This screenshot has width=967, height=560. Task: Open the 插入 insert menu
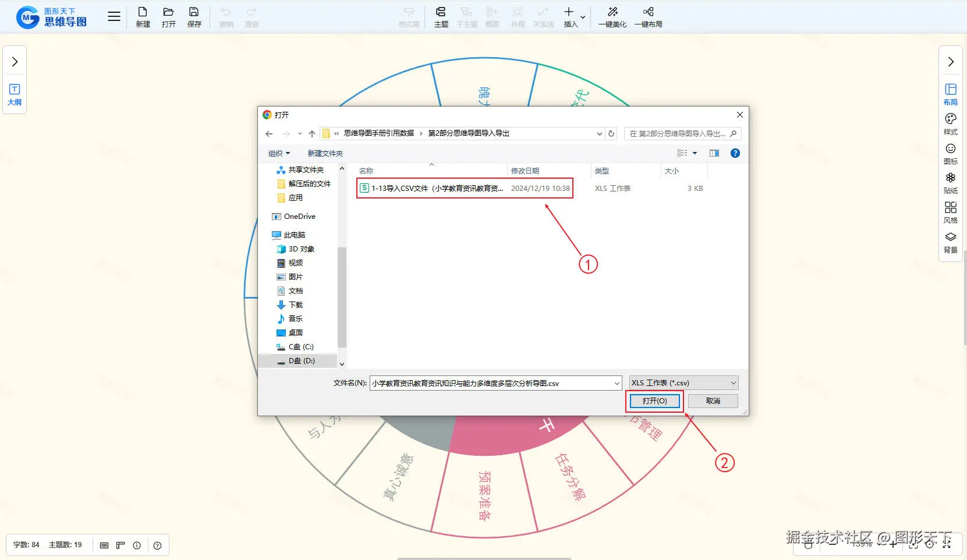click(x=573, y=17)
